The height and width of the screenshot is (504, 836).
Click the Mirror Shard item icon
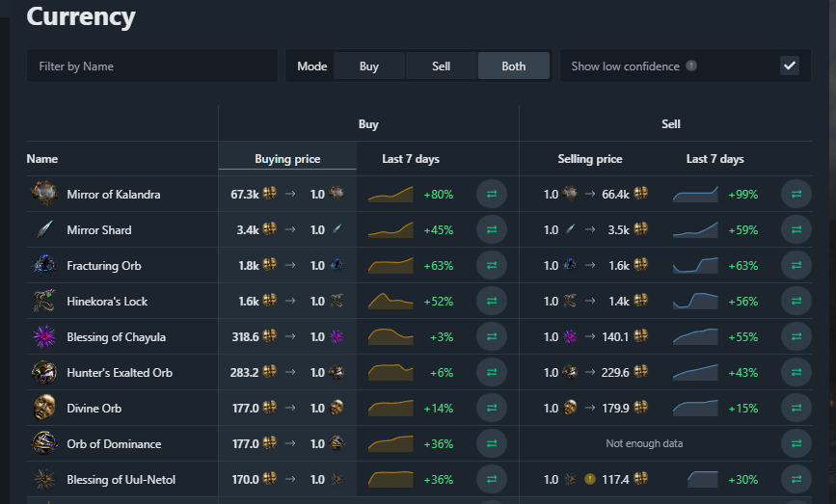point(43,229)
